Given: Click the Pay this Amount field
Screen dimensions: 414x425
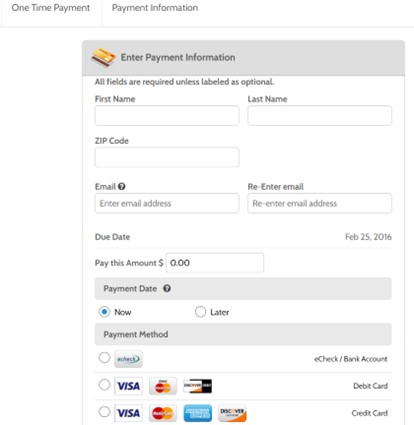Looking at the screenshot, I should pos(215,263).
